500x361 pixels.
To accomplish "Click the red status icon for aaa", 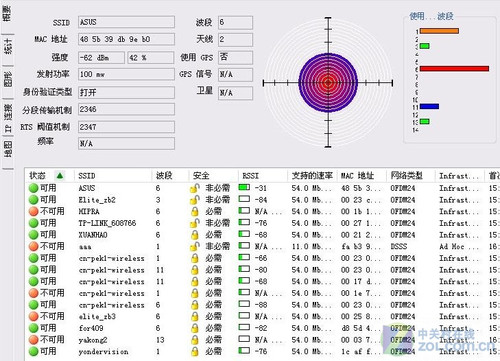I will tap(33, 246).
